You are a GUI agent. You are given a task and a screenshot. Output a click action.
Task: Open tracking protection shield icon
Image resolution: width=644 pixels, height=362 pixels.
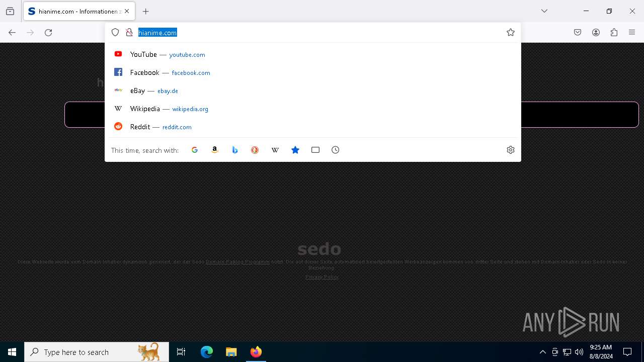point(115,33)
